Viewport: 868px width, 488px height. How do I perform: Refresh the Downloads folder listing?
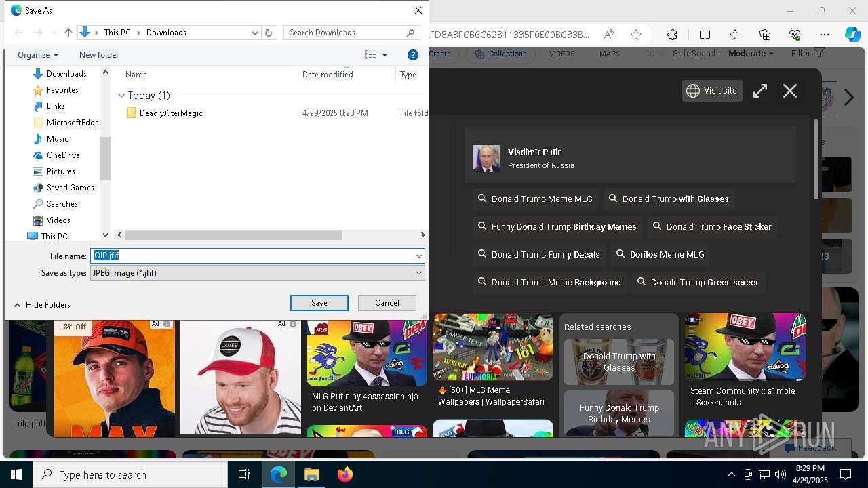point(269,33)
